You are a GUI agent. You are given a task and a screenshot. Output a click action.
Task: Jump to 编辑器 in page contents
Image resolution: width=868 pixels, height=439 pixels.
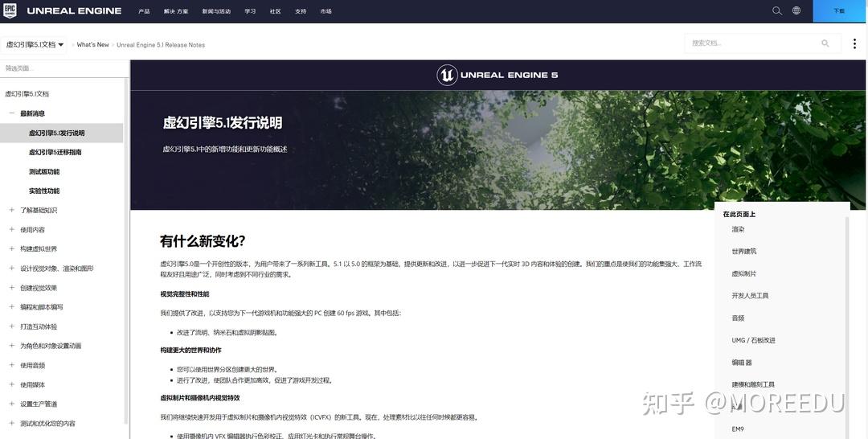[x=742, y=363]
